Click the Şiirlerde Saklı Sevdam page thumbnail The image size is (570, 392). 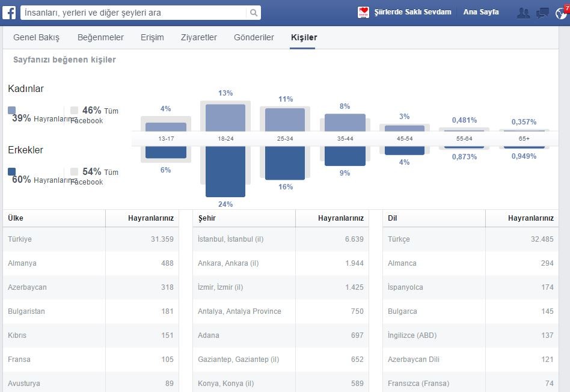[x=363, y=13]
